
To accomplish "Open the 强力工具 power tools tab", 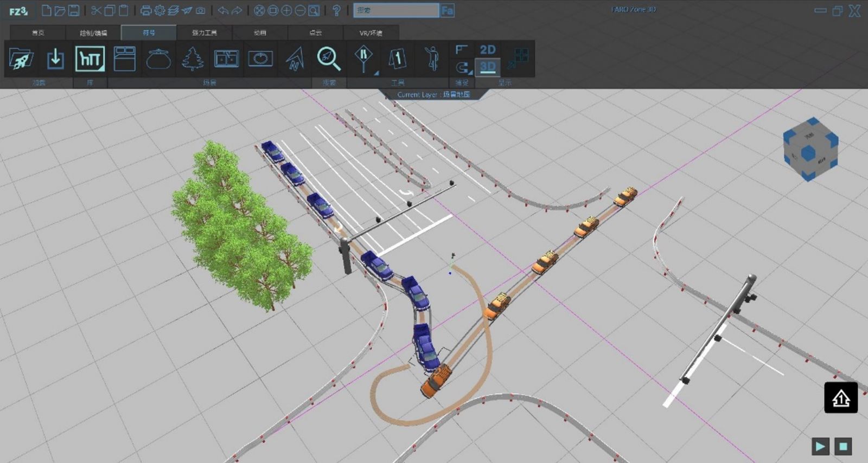I will tap(205, 33).
